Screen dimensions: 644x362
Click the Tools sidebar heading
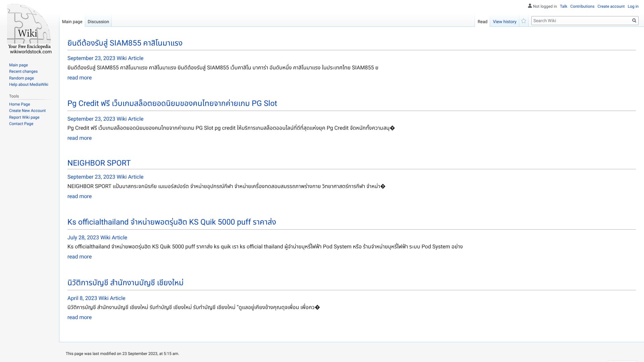[14, 96]
